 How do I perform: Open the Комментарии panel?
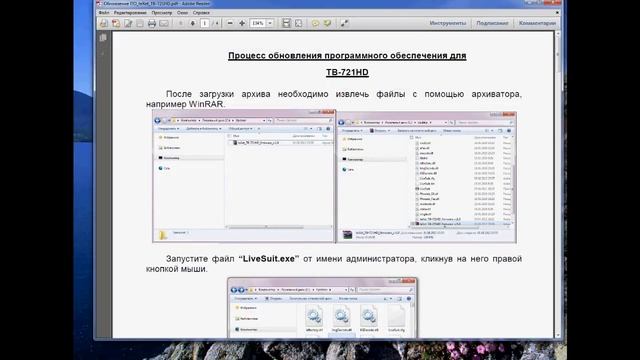tap(537, 23)
